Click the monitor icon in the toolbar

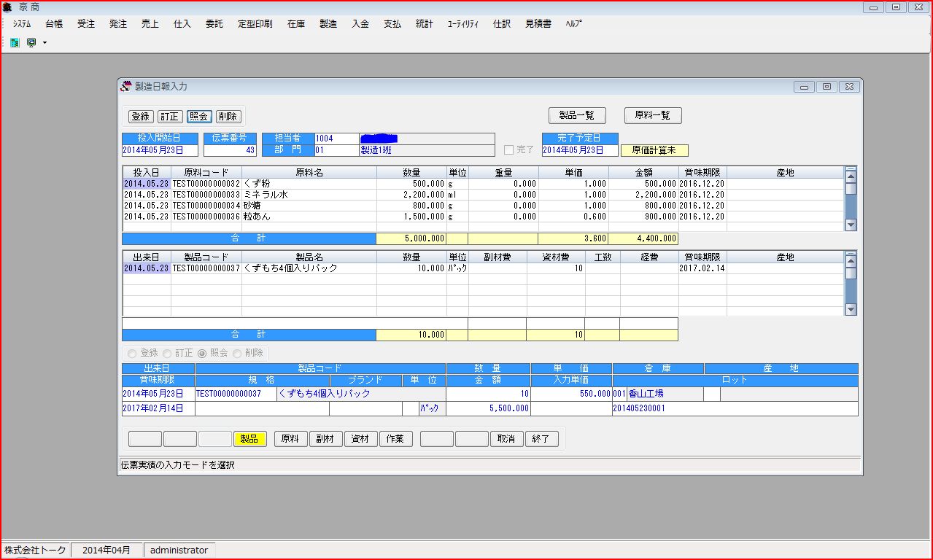click(31, 43)
